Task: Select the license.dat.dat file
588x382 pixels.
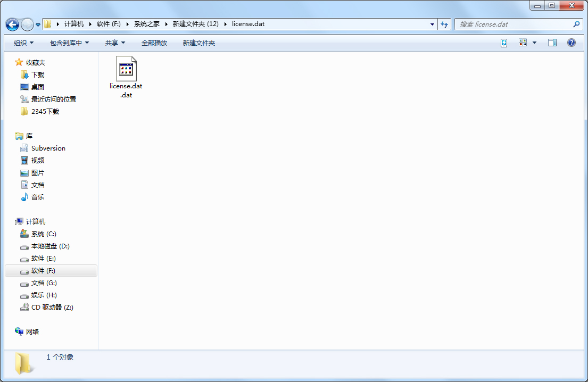Action: coord(126,77)
